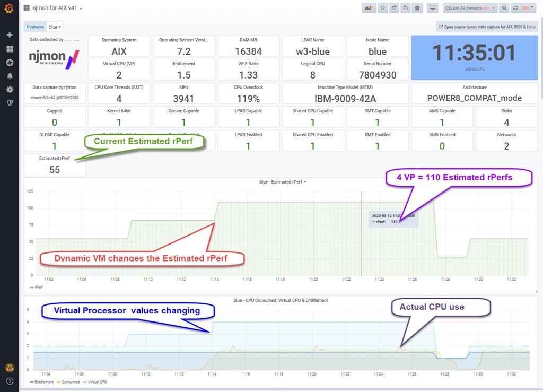Open the user avatar at sidebar bottom

pos(10,368)
